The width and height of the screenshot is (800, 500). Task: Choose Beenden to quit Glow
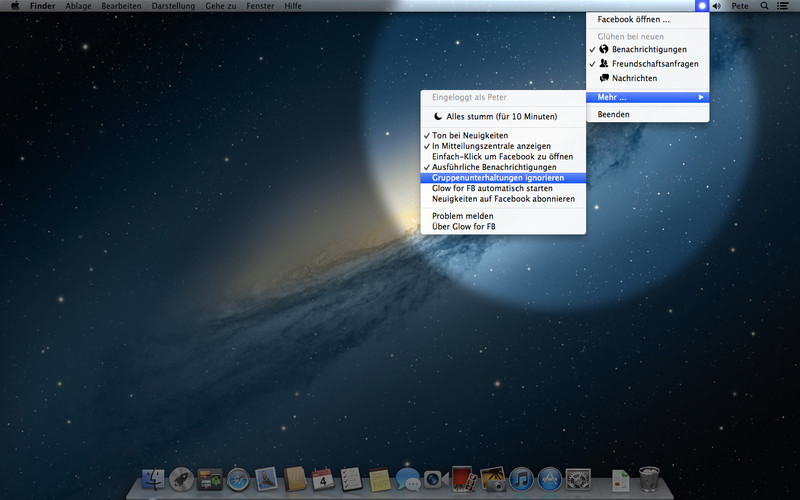[x=647, y=114]
